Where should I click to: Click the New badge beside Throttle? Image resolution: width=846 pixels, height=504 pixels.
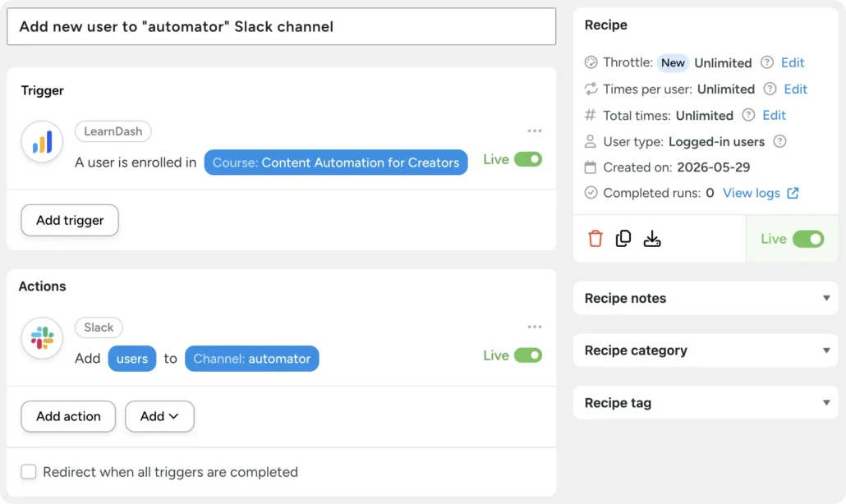coord(673,62)
